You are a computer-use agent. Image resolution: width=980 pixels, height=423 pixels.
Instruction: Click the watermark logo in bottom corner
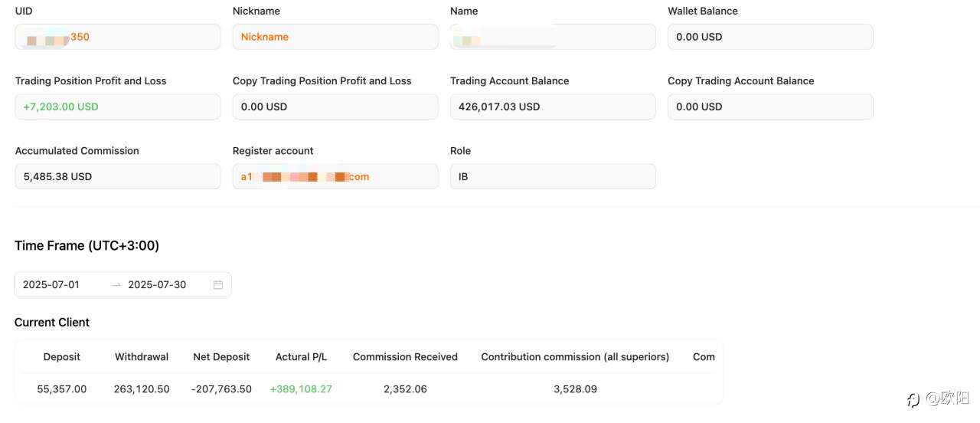click(913, 399)
